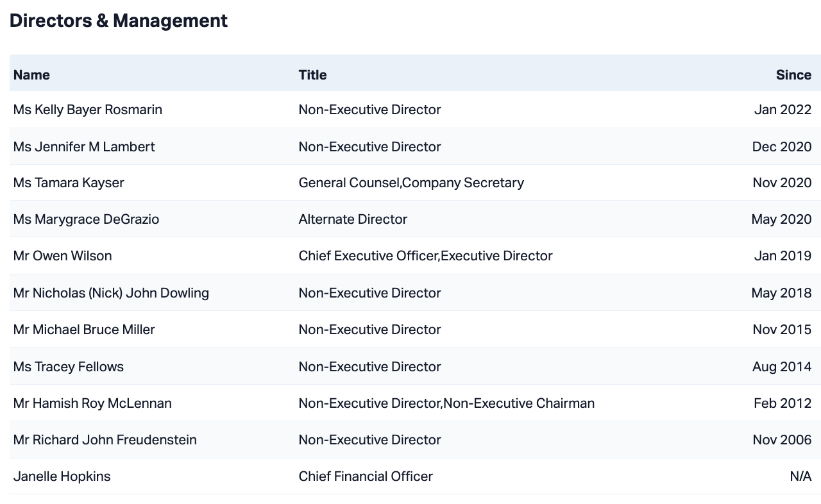This screenshot has width=821, height=504.
Task: Click the Title column header
Action: (312, 75)
